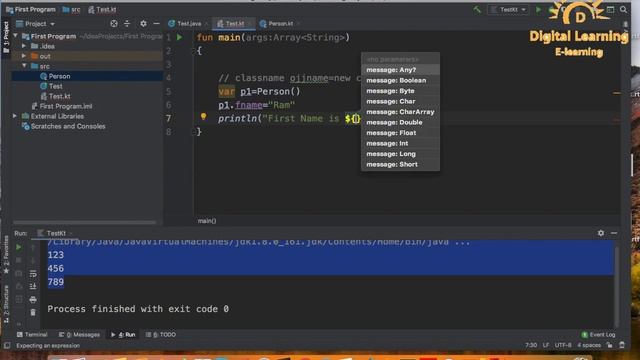Click the yellow intention lightbulb on line 7
Image resolution: width=640 pixels, height=360 pixels.
pyautogui.click(x=203, y=117)
